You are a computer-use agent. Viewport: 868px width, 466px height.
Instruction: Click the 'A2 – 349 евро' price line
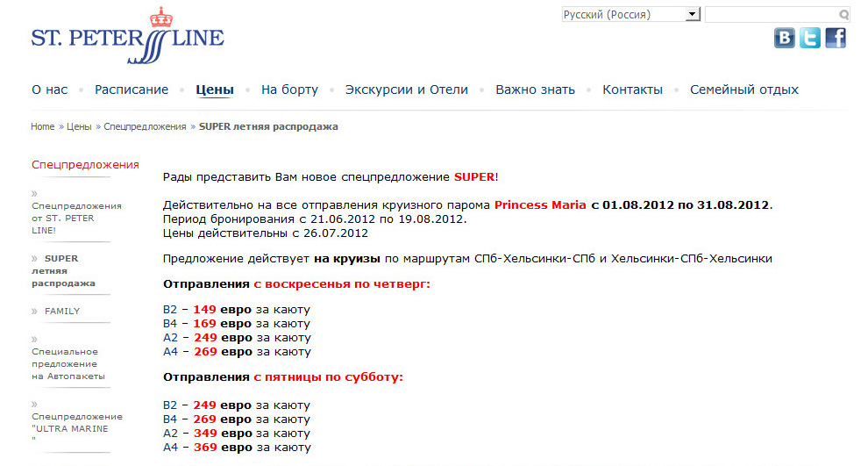tap(237, 434)
